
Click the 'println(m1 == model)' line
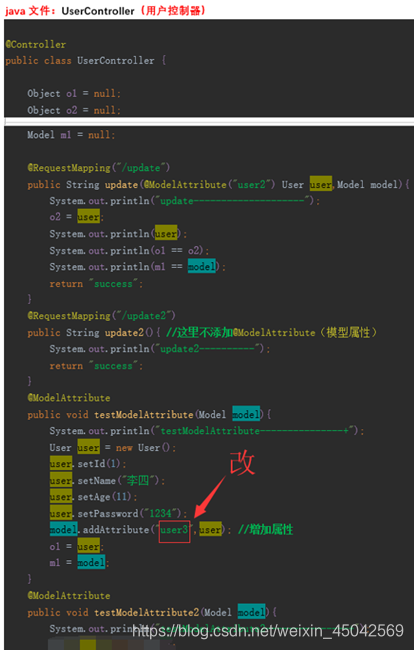click(138, 267)
